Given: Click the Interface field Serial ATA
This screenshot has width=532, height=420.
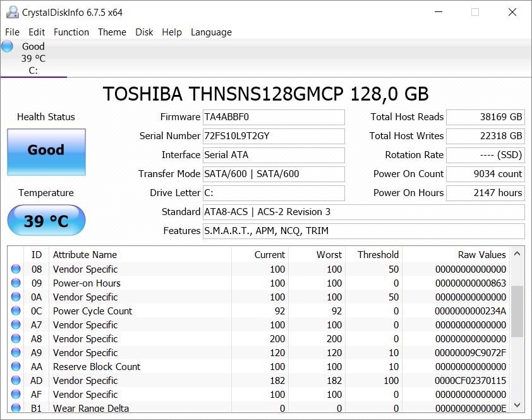Looking at the screenshot, I should tap(274, 155).
